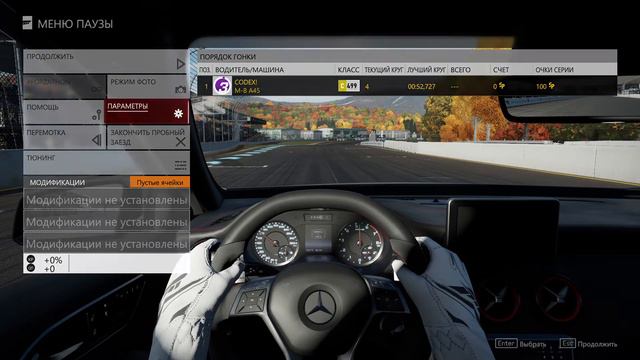The height and width of the screenshot is (360, 640).
Task: Click the КЛАСС column header
Action: [348, 70]
